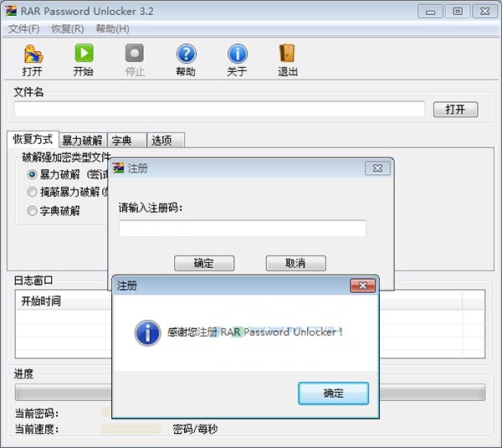Open the 帮助(H) menu
This screenshot has width=502, height=448.
click(112, 28)
